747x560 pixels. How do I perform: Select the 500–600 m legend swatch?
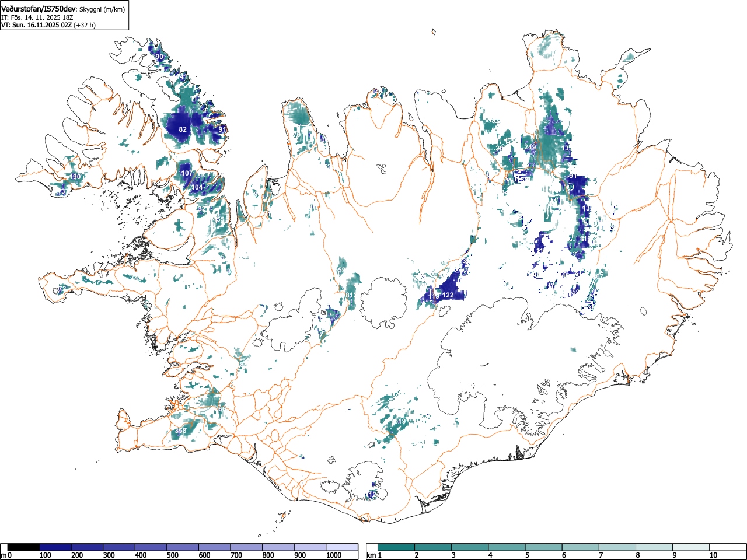pyautogui.click(x=183, y=547)
